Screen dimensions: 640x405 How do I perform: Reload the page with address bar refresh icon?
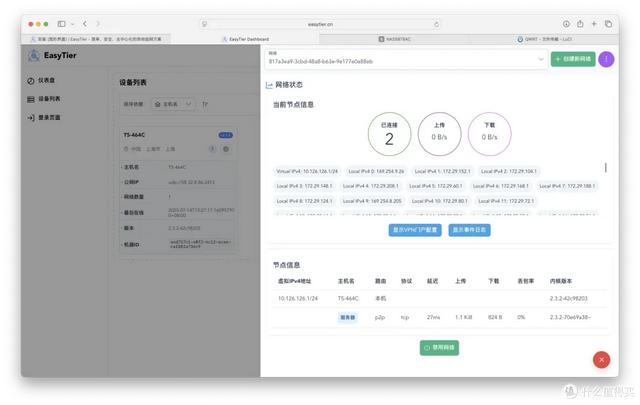click(436, 24)
